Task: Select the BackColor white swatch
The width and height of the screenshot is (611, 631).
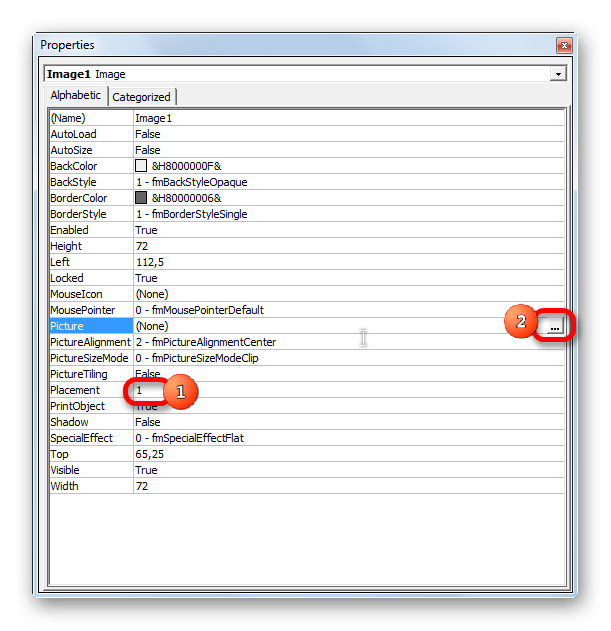Action: click(x=141, y=166)
